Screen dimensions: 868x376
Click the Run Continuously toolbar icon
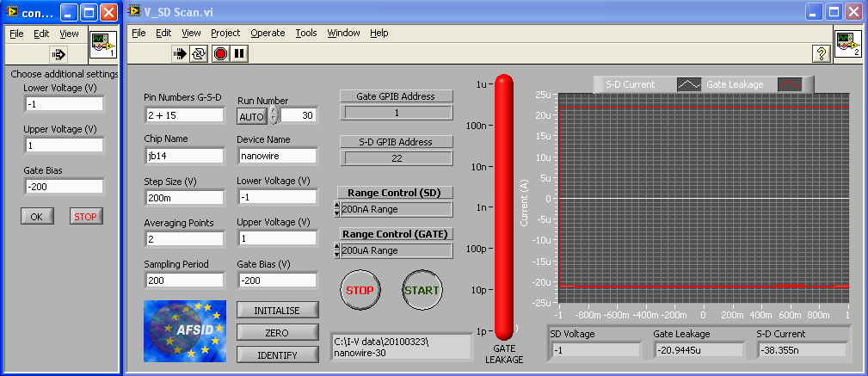coord(198,53)
